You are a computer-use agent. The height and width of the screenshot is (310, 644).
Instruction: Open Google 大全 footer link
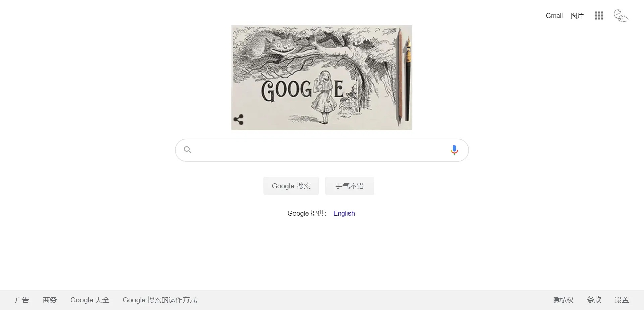point(90,300)
